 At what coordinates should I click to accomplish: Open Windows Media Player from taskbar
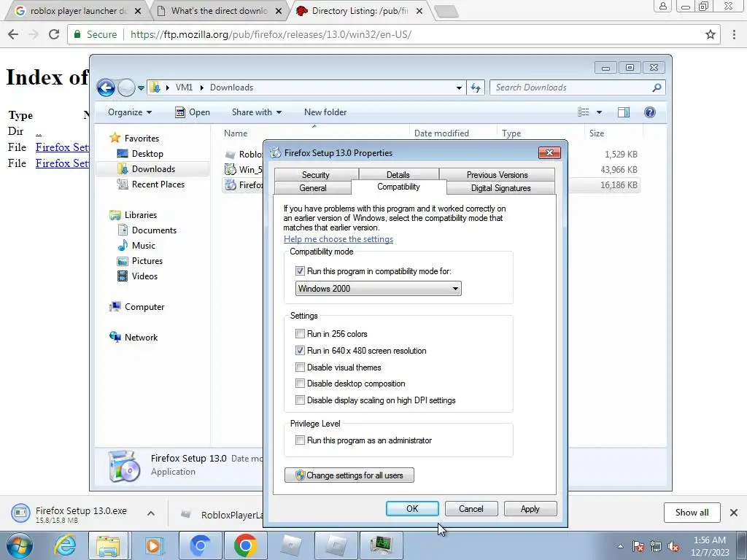coord(153,545)
